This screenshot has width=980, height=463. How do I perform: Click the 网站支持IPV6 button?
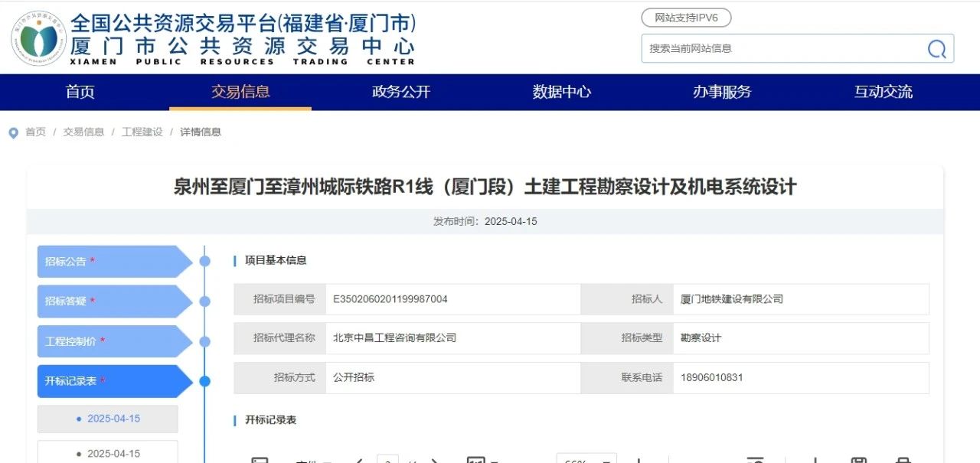[686, 18]
